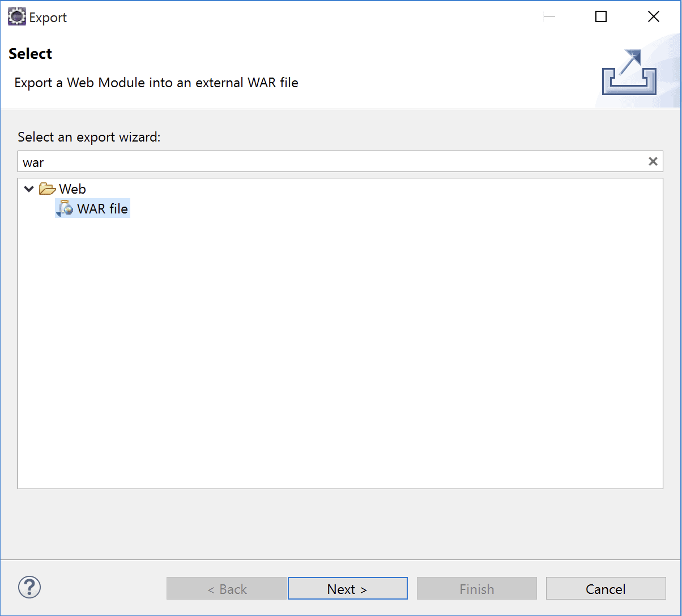Click the disabled Back button
Viewport: 682px width, 616px height.
pyautogui.click(x=226, y=588)
